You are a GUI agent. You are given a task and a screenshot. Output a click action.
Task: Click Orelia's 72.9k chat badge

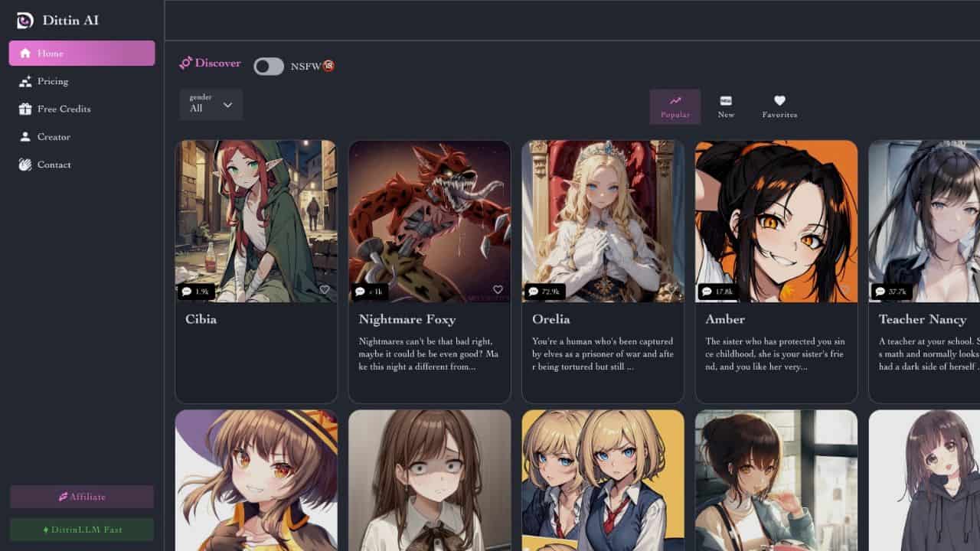tap(544, 292)
